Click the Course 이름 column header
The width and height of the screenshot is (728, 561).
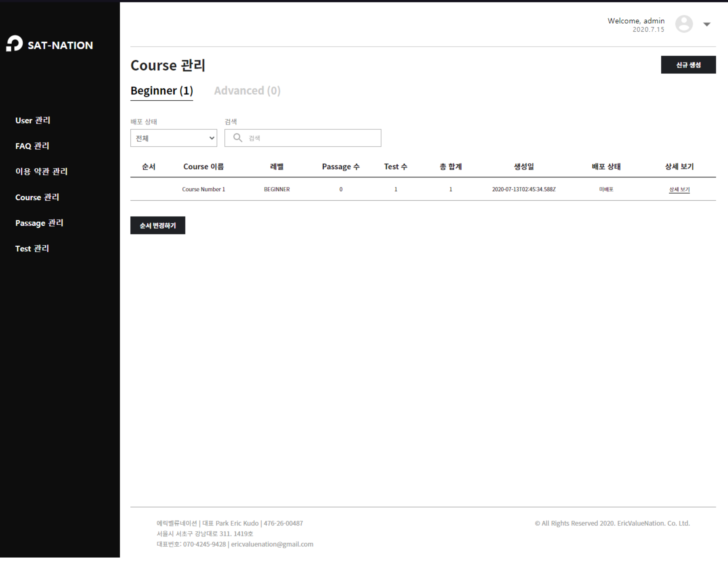point(203,167)
